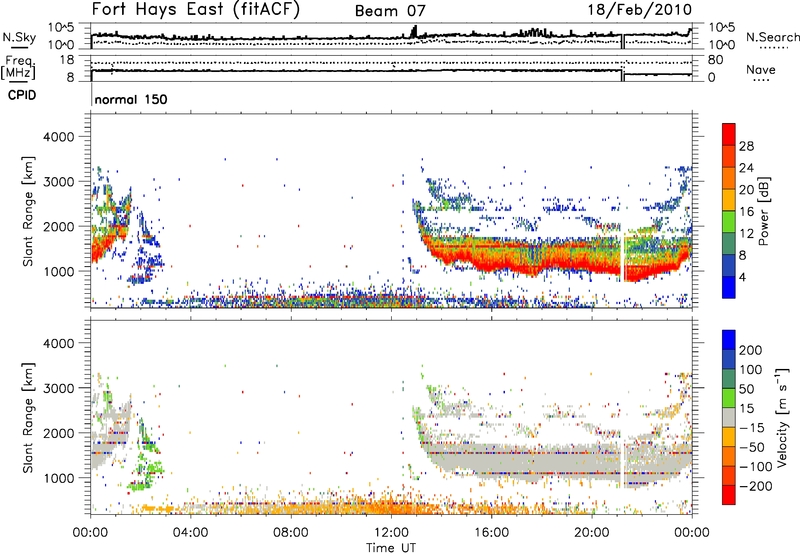Click the '1000' tick on Velocity panel axis

(59, 478)
